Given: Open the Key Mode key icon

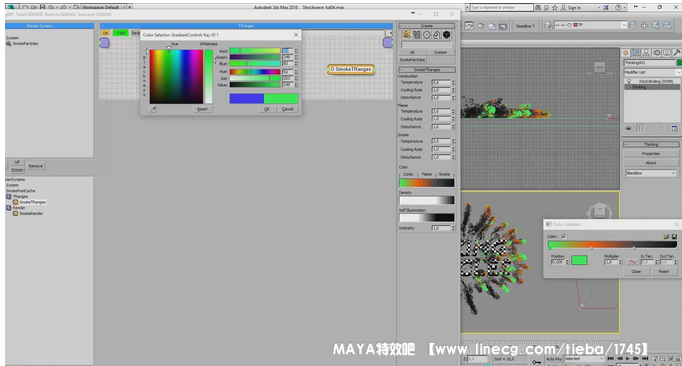Looking at the screenshot, I should click(x=536, y=362).
